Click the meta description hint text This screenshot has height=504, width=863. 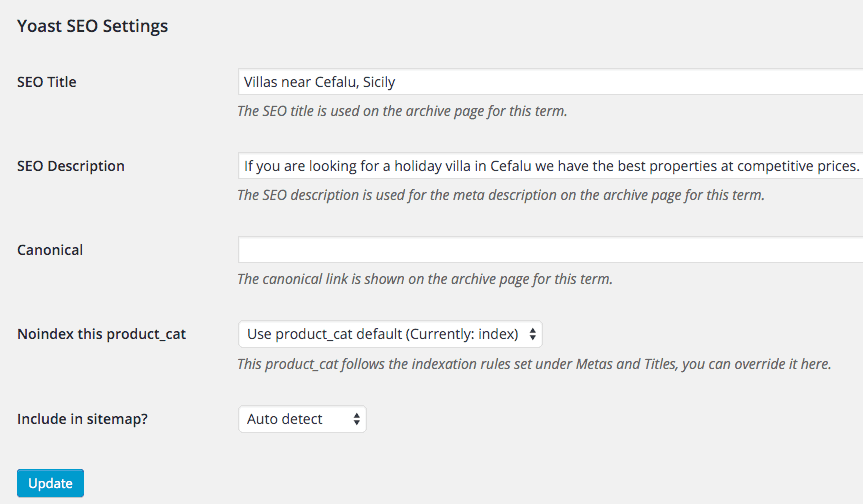tap(500, 195)
